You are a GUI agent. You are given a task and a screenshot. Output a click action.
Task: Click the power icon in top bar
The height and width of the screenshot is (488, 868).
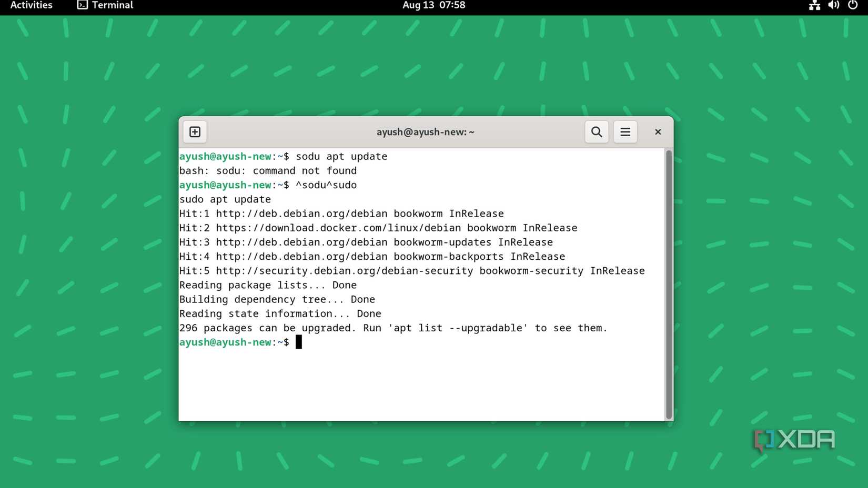(852, 6)
